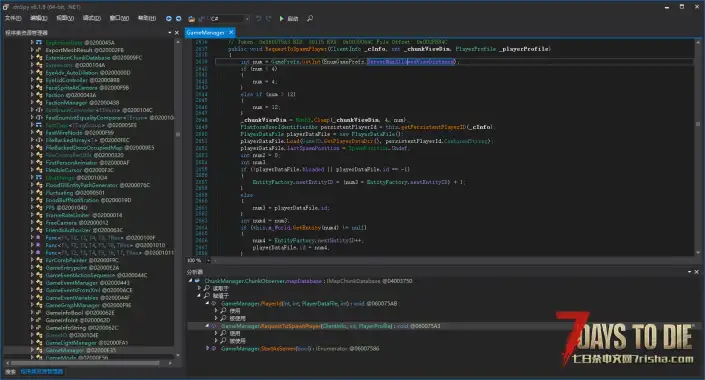Expand the GameManager node in assembly tree

32,350
